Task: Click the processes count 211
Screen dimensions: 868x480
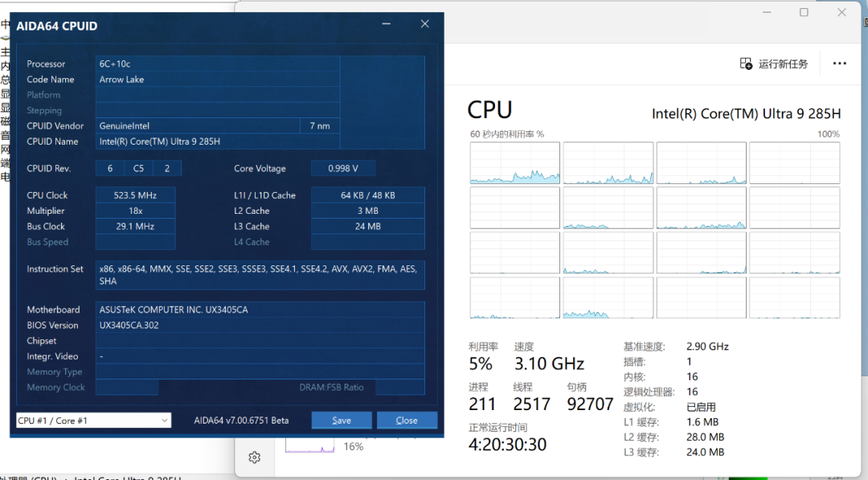Action: [481, 404]
